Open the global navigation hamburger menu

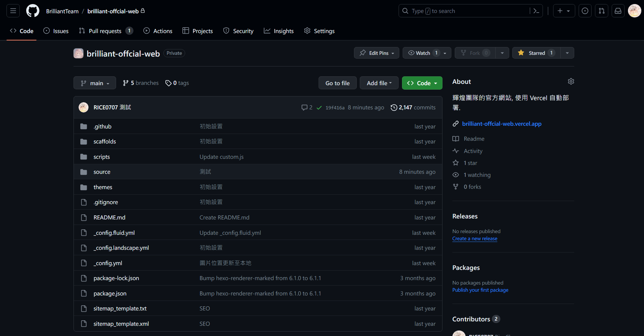tap(13, 11)
